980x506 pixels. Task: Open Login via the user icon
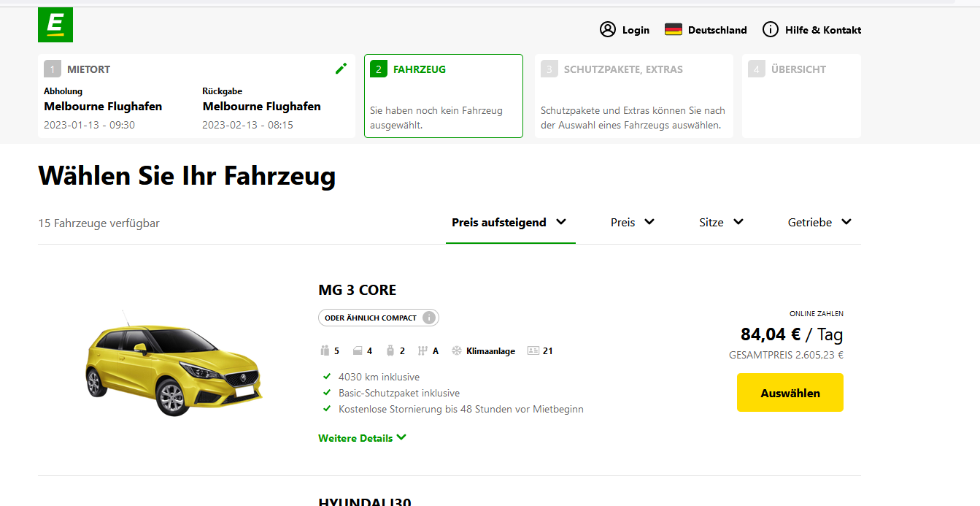pyautogui.click(x=608, y=30)
